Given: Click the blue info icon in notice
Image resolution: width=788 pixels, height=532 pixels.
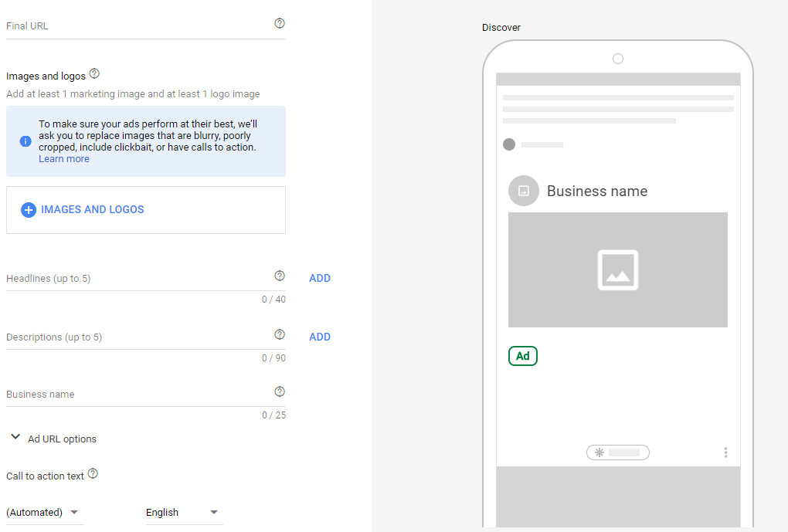Looking at the screenshot, I should (x=25, y=141).
